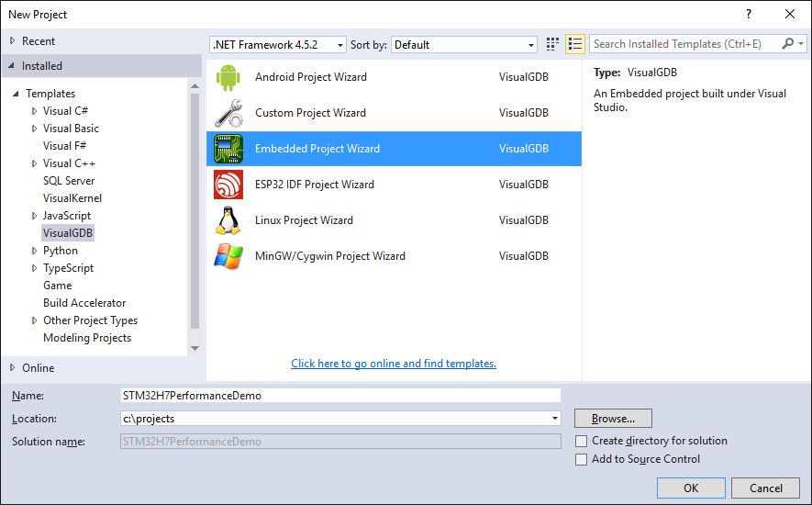Image resolution: width=812 pixels, height=505 pixels.
Task: Click the search magnifier icon
Action: point(787,44)
